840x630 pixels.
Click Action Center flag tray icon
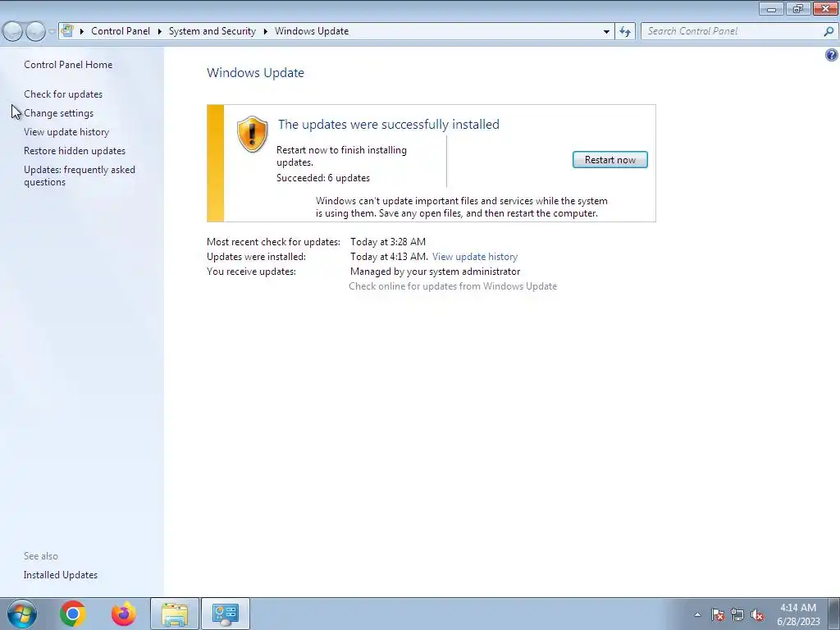click(x=718, y=614)
